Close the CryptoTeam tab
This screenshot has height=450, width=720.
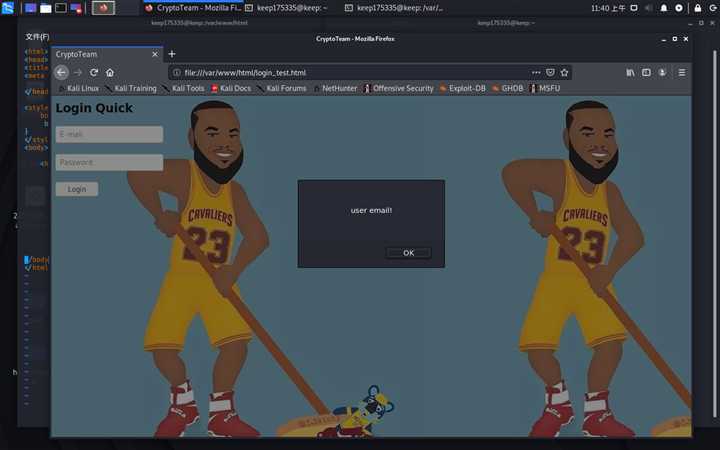[x=155, y=54]
